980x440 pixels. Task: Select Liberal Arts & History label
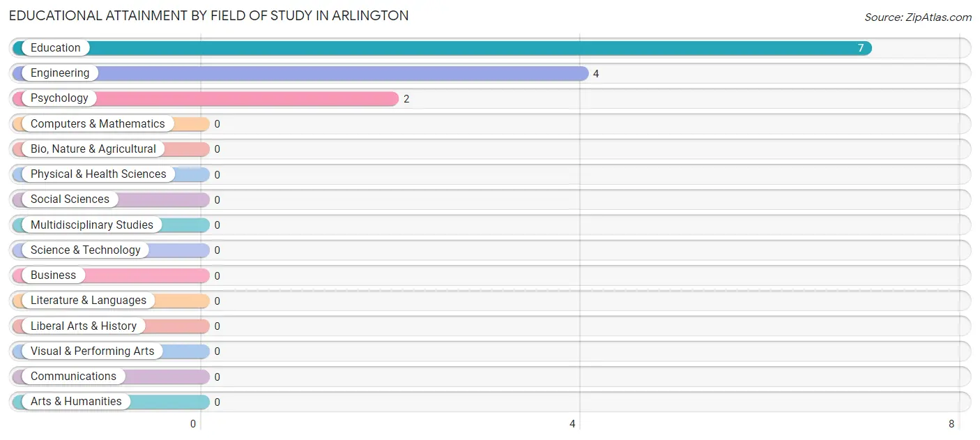[84, 326]
